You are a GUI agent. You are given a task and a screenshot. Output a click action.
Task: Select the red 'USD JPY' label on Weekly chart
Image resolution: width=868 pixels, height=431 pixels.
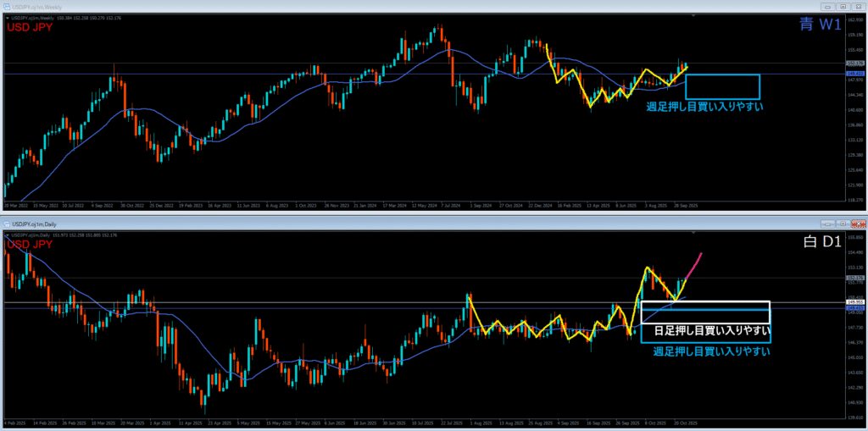tap(31, 28)
